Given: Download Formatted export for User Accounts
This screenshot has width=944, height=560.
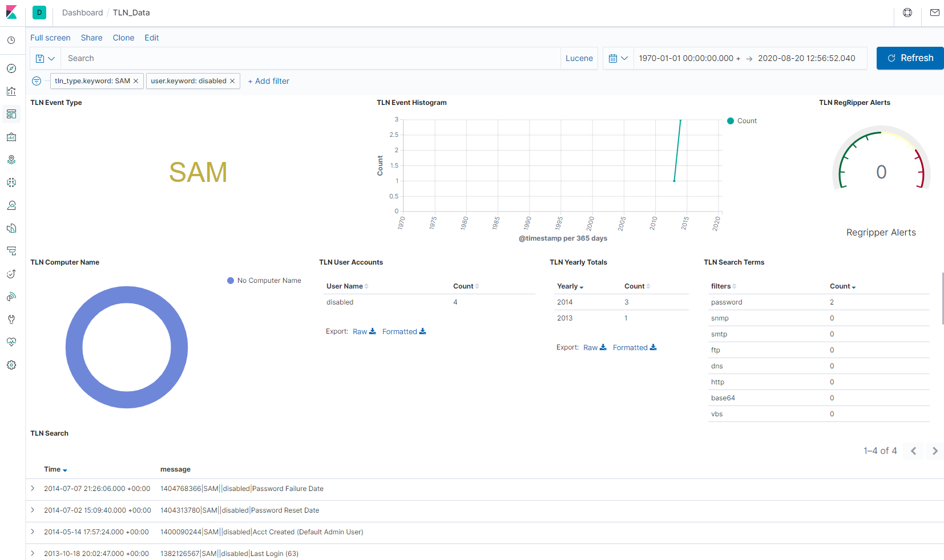Looking at the screenshot, I should (x=404, y=331).
